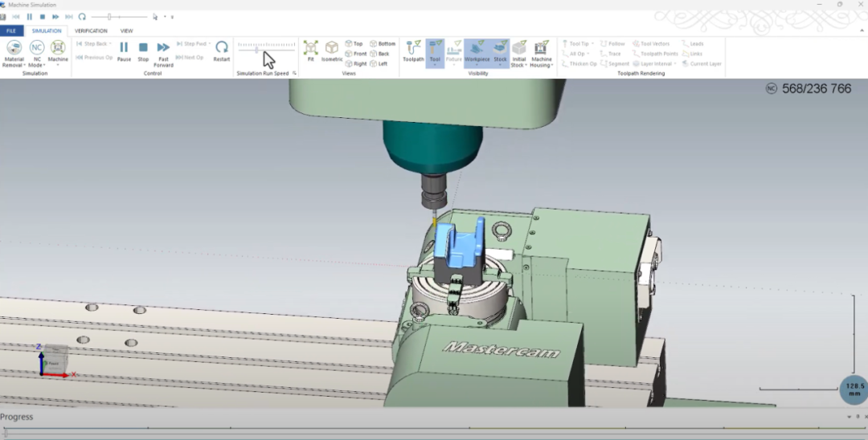Viewport: 868px width, 440px height.
Task: Open the Layer Interval dropdown
Action: [675, 63]
